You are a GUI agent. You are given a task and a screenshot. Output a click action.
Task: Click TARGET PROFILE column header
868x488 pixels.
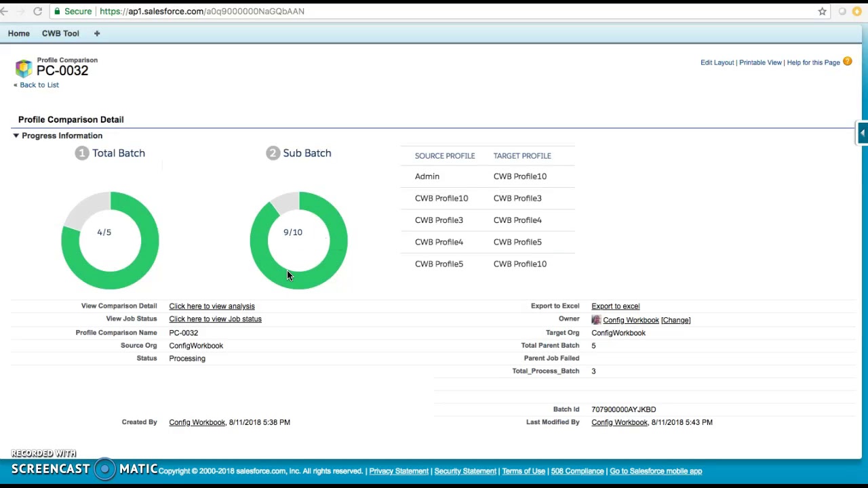pyautogui.click(x=522, y=156)
